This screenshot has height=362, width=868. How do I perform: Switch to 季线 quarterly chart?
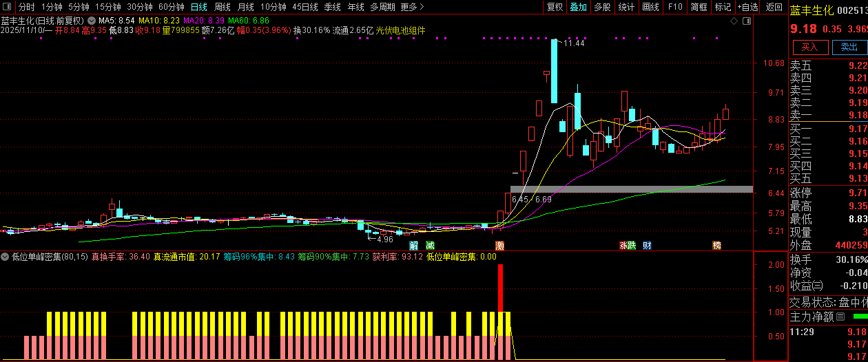pyautogui.click(x=333, y=7)
